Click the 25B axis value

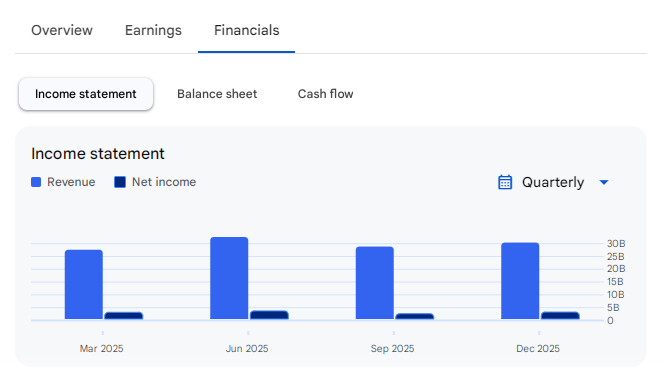(616, 256)
